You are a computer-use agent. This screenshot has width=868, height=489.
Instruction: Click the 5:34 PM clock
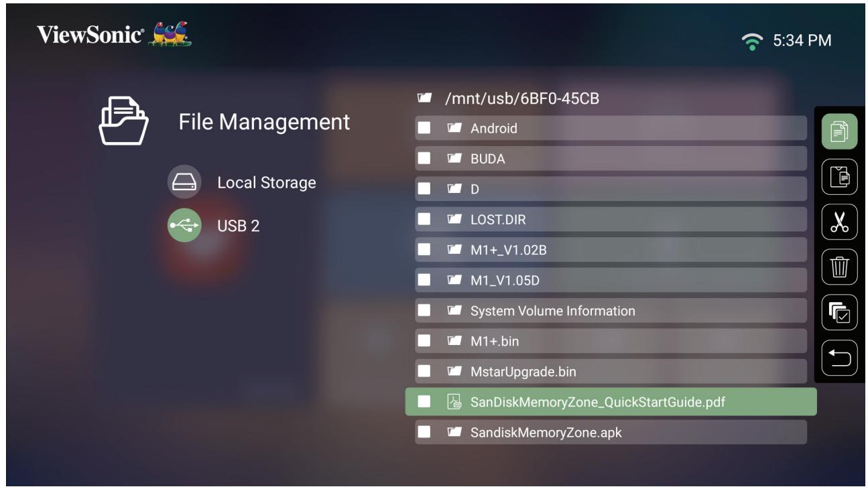(802, 41)
